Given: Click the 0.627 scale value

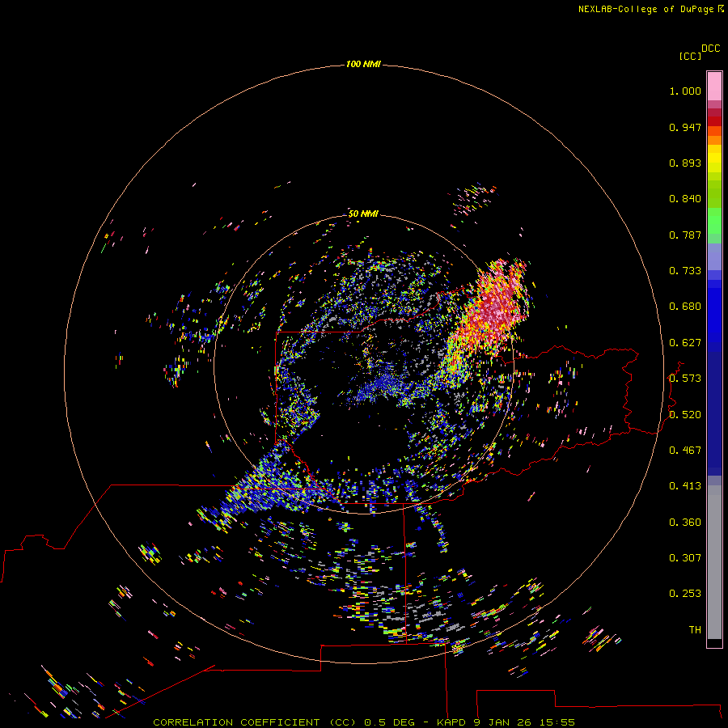Looking at the screenshot, I should pos(685,343).
